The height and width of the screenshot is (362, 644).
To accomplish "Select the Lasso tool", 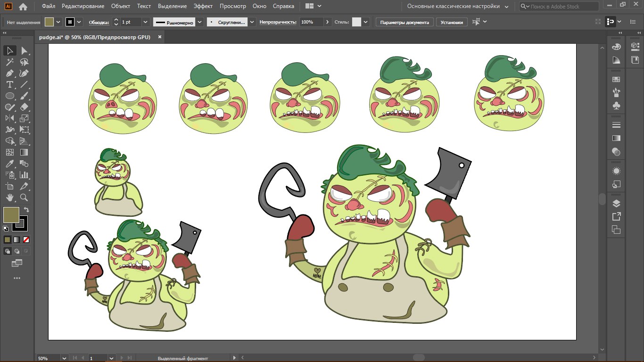I will click(x=24, y=62).
